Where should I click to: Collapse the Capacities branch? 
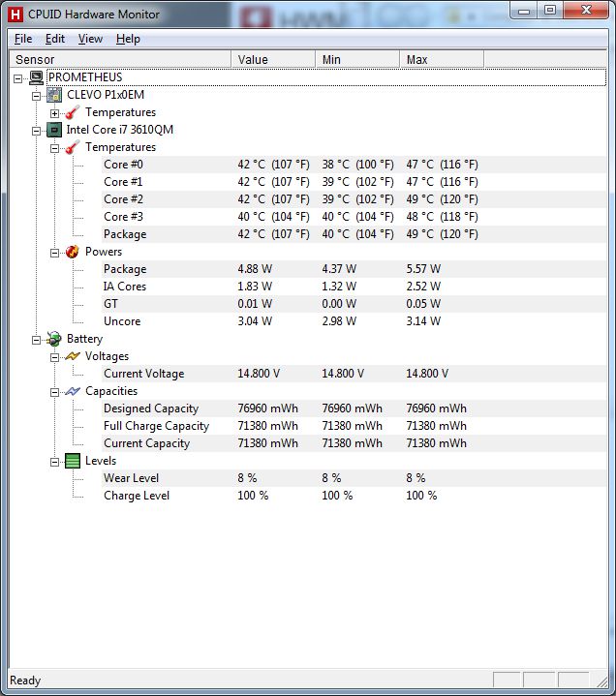point(54,392)
